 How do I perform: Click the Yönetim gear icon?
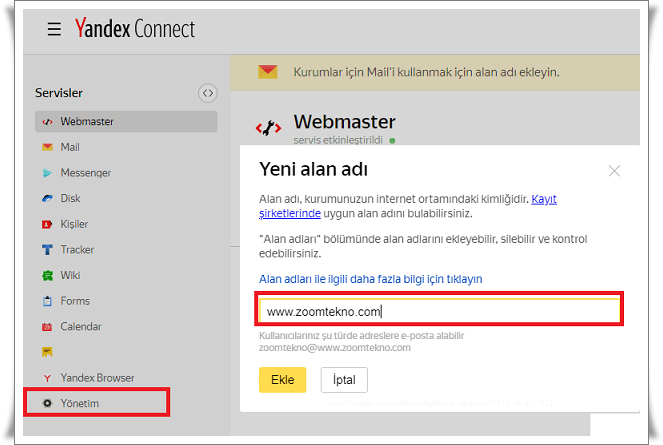click(x=47, y=403)
